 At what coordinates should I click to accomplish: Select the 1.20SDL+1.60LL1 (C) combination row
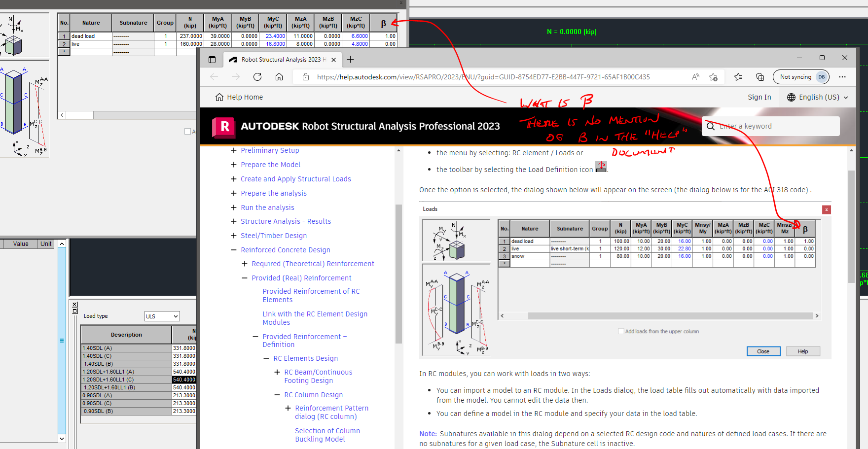(x=126, y=380)
